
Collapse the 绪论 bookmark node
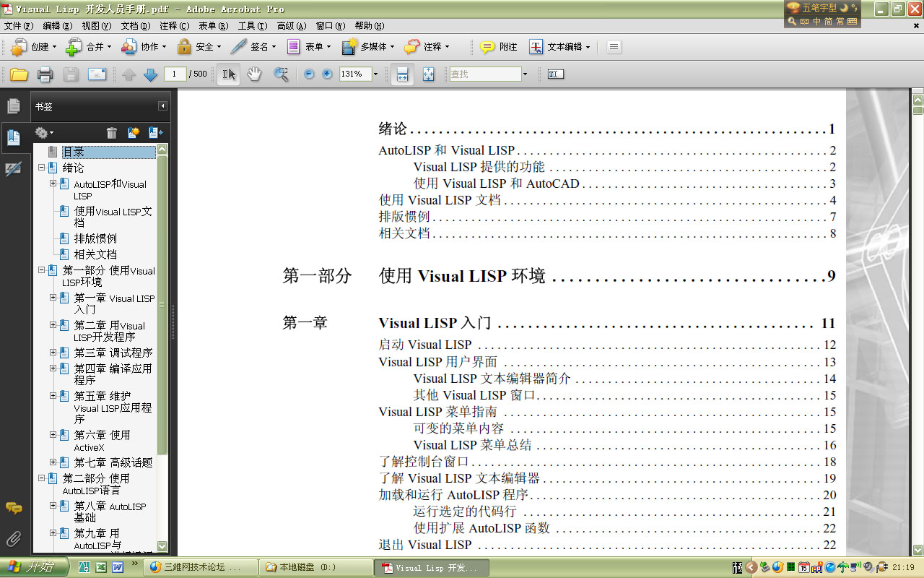click(x=42, y=167)
